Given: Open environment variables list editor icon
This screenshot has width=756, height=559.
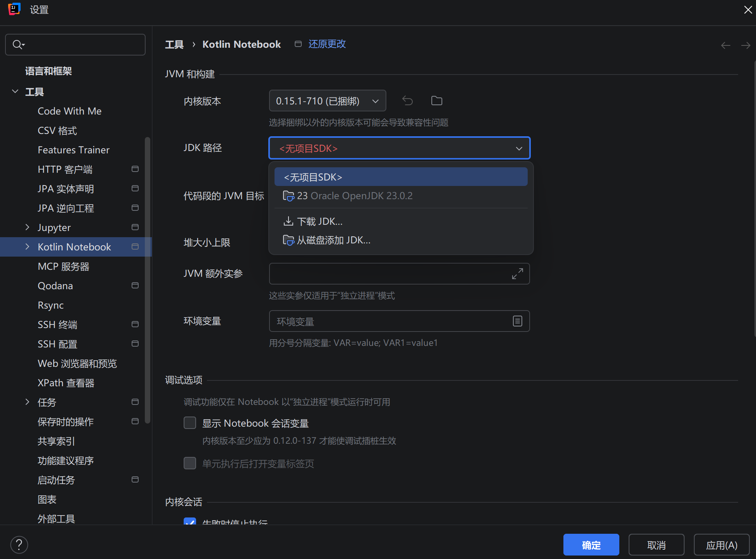Looking at the screenshot, I should 517,321.
